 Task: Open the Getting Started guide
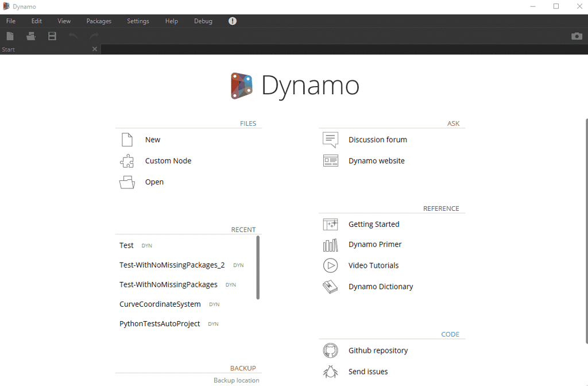tap(374, 224)
